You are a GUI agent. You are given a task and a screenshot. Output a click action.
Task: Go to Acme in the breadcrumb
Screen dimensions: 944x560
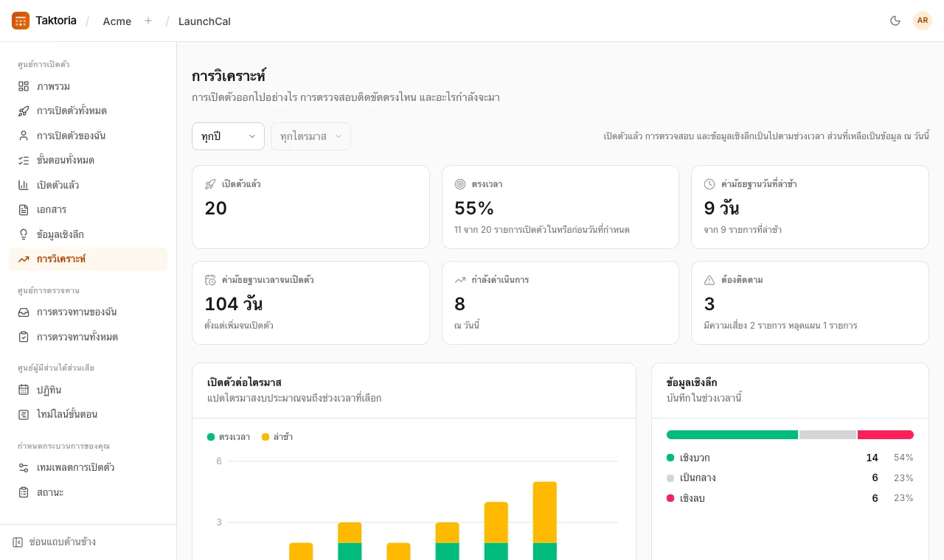tap(117, 21)
